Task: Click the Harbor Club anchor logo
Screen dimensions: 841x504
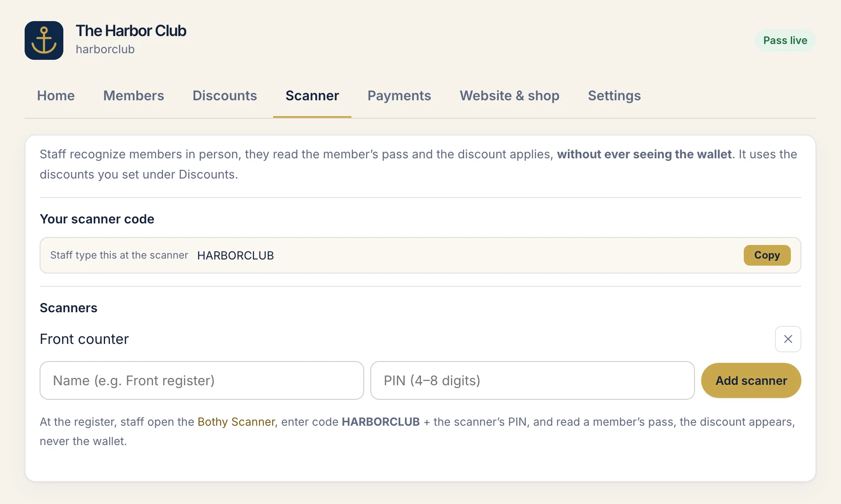Action: 44,40
